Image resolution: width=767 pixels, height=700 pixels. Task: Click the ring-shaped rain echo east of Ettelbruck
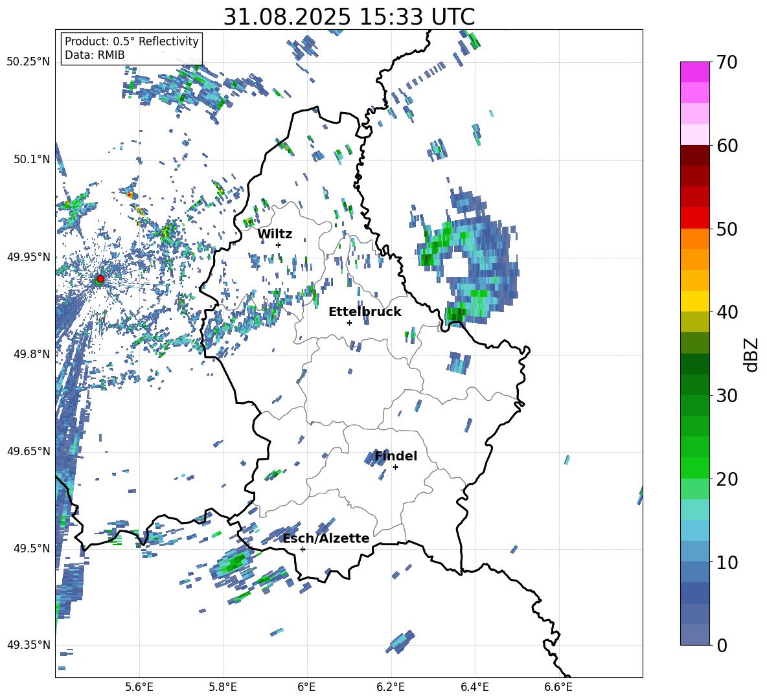pos(467,256)
